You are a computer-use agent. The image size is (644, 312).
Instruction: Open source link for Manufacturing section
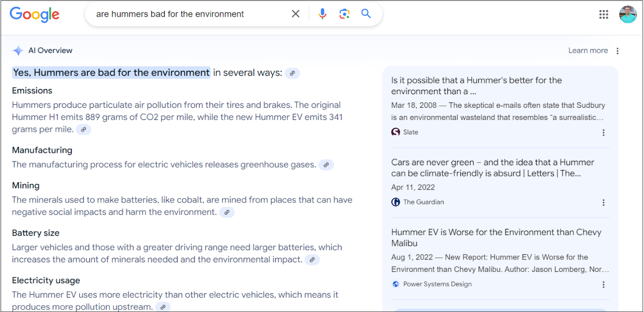(x=326, y=165)
